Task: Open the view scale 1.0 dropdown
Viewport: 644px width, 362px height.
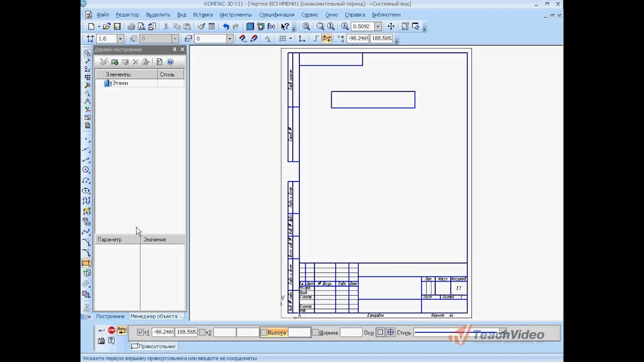Action: [x=120, y=39]
